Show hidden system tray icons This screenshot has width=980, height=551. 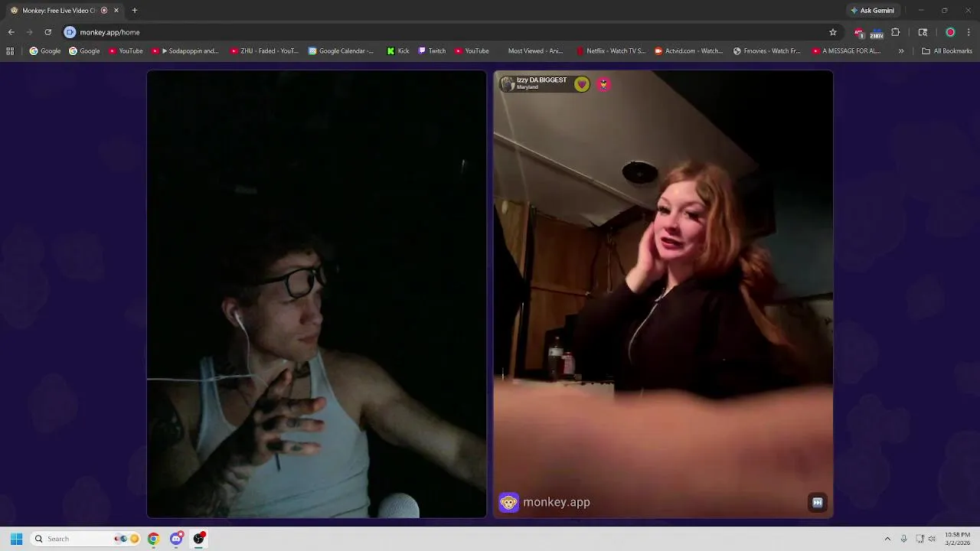[x=887, y=539]
